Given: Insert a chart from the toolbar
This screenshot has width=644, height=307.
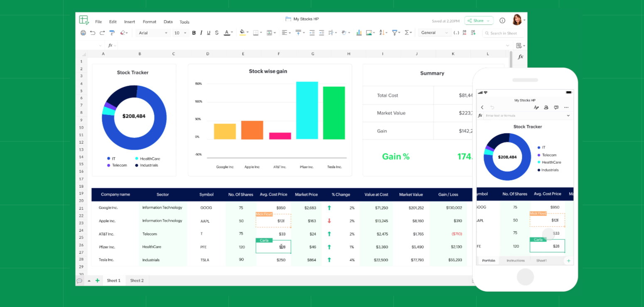Looking at the screenshot, I should tap(359, 33).
